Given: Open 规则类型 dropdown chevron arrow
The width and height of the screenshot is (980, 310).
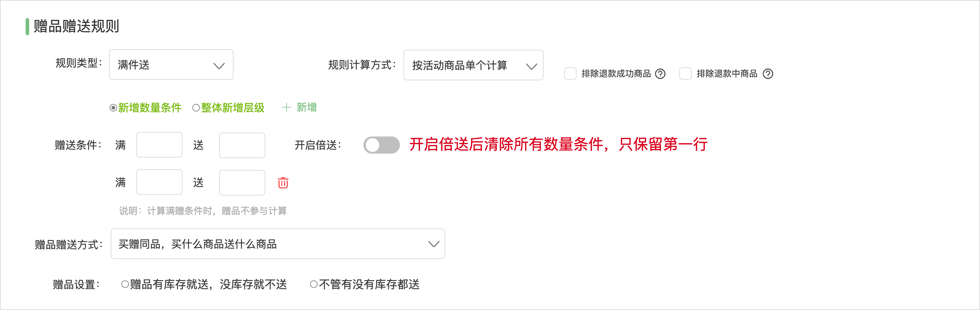Looking at the screenshot, I should [x=219, y=66].
